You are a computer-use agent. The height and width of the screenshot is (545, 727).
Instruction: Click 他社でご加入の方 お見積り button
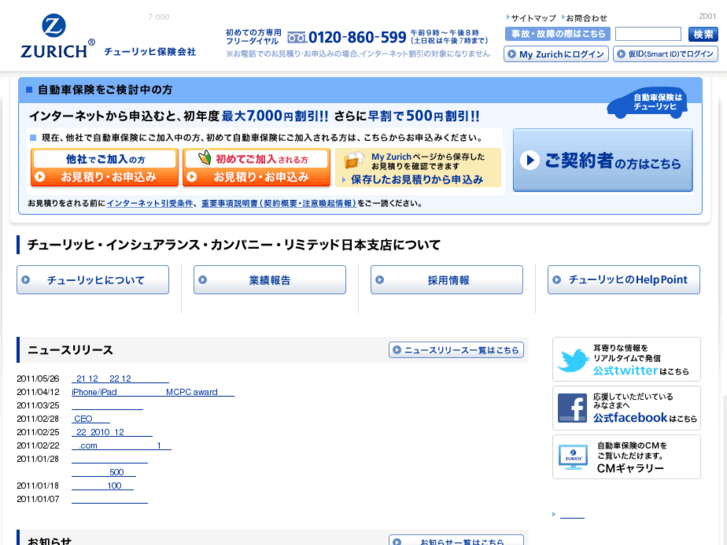[104, 167]
